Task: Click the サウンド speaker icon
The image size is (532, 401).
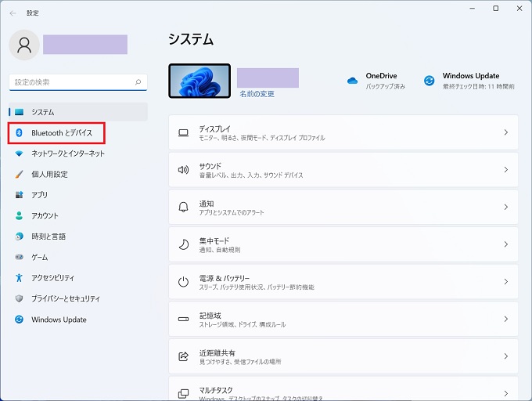Action: [x=184, y=170]
